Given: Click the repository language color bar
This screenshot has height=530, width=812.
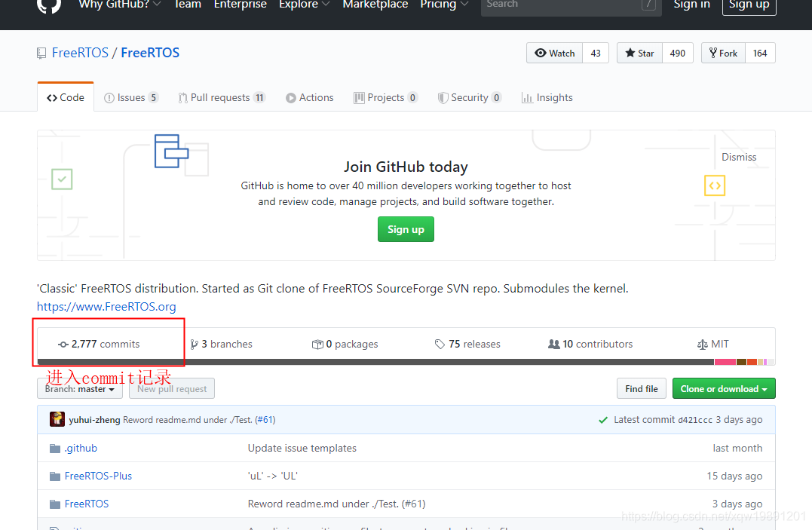Looking at the screenshot, I should (x=406, y=362).
